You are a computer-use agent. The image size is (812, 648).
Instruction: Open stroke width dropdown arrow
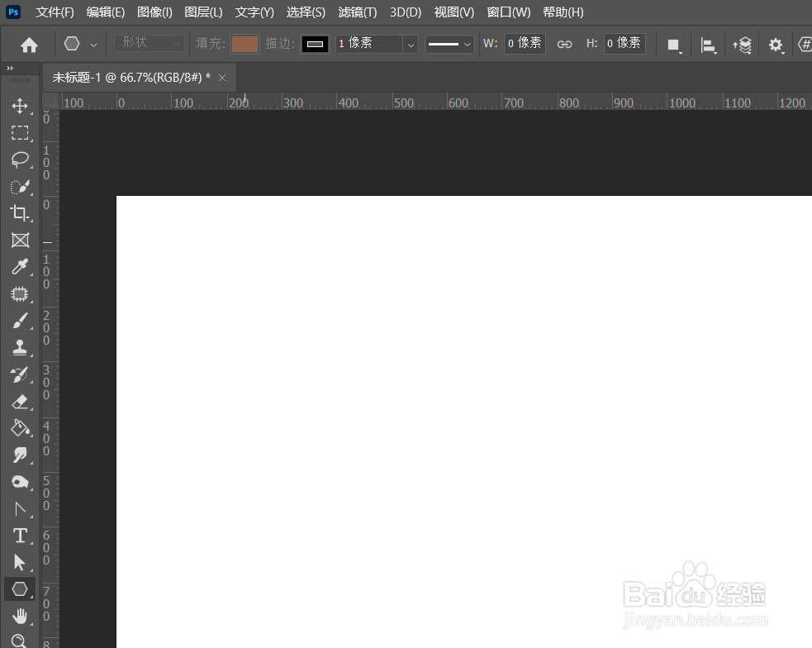pos(411,45)
